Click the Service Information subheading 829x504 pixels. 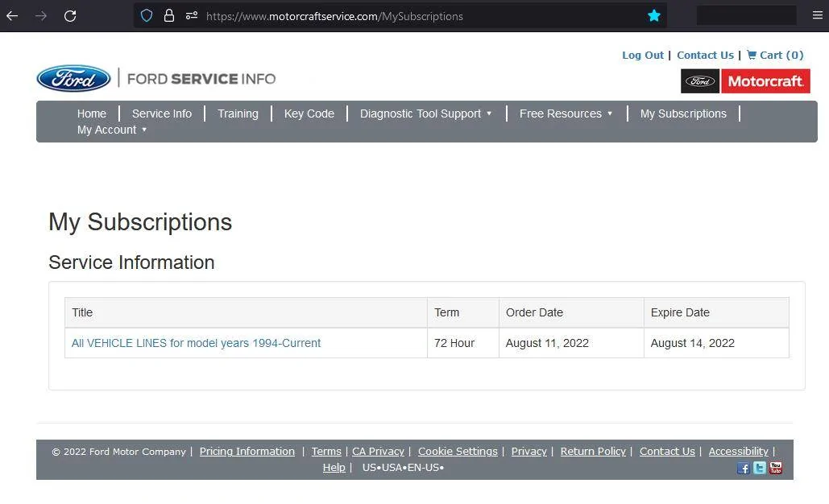pos(131,262)
